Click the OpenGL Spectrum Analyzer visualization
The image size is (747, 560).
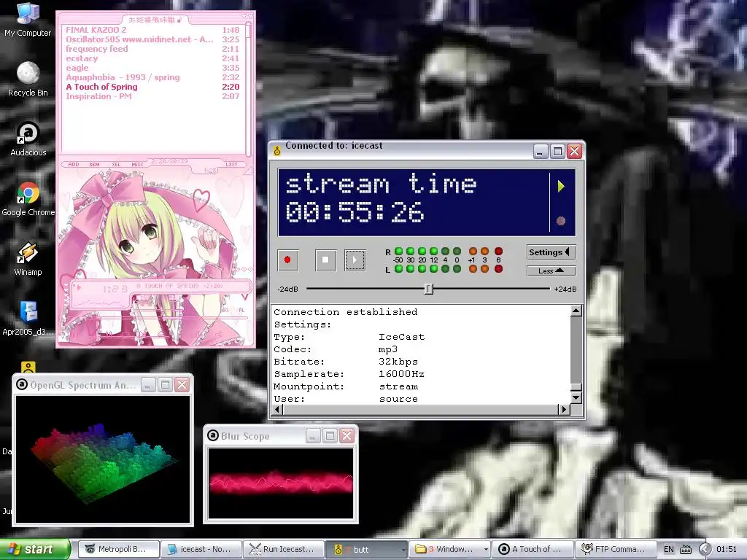tap(103, 459)
